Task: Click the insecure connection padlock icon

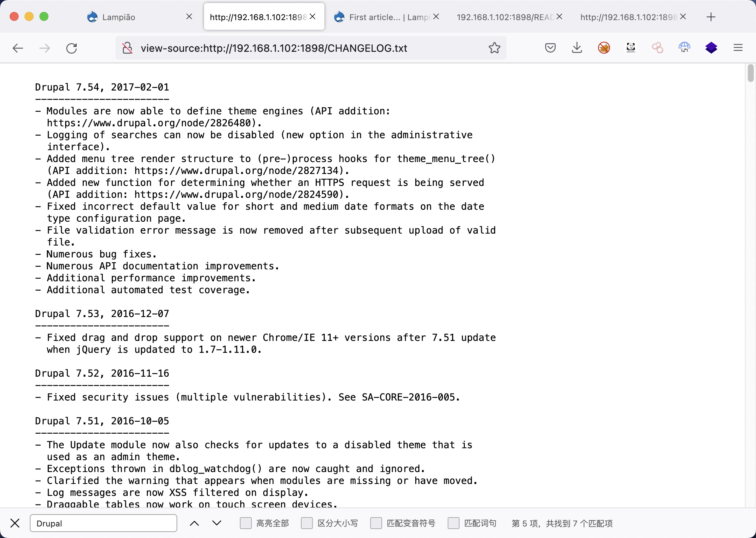Action: coord(127,48)
